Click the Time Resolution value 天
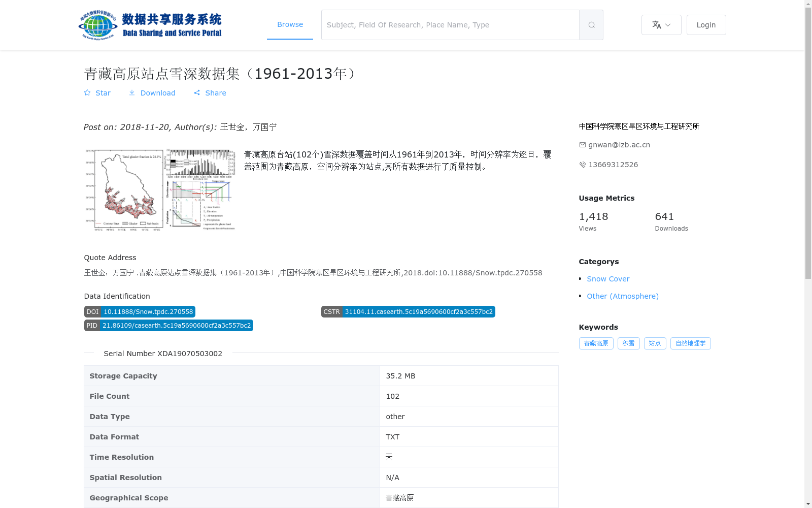 (x=389, y=457)
